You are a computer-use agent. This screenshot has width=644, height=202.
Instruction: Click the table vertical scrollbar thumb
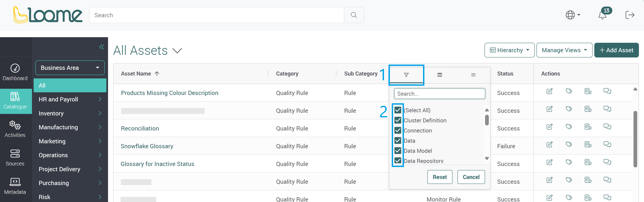[x=635, y=139]
